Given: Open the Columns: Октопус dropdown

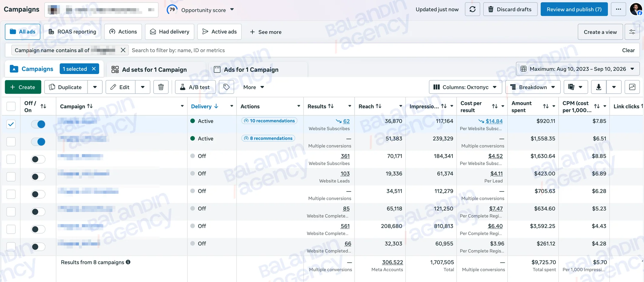Looking at the screenshot, I should coord(465,87).
